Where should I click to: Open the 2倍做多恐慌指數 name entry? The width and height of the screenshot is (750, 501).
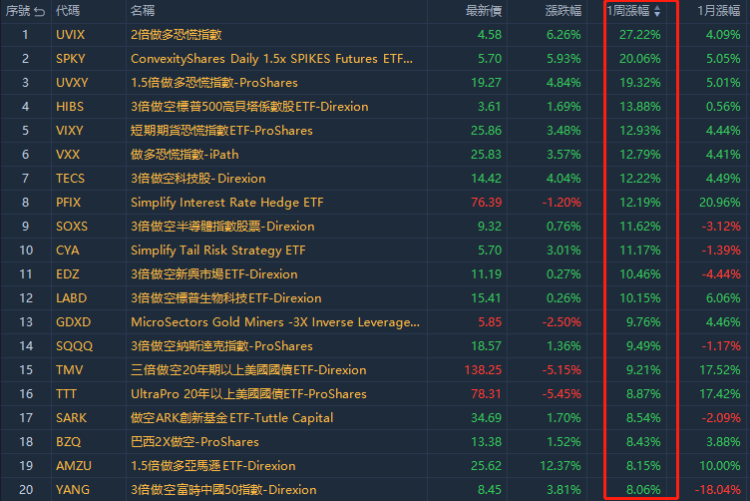point(176,35)
